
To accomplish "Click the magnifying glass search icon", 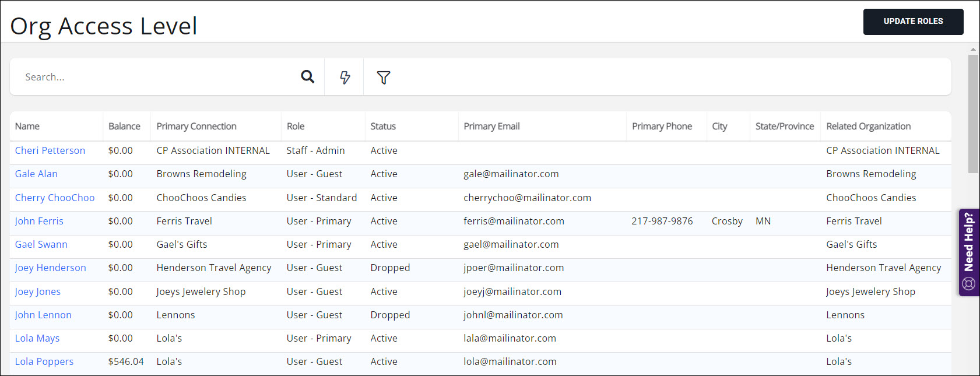I will pyautogui.click(x=307, y=76).
